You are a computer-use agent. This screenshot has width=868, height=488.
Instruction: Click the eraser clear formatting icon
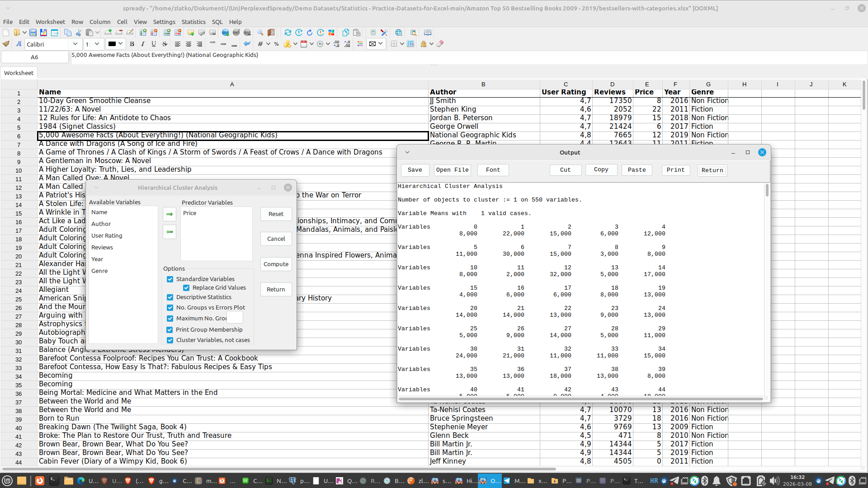(x=440, y=44)
